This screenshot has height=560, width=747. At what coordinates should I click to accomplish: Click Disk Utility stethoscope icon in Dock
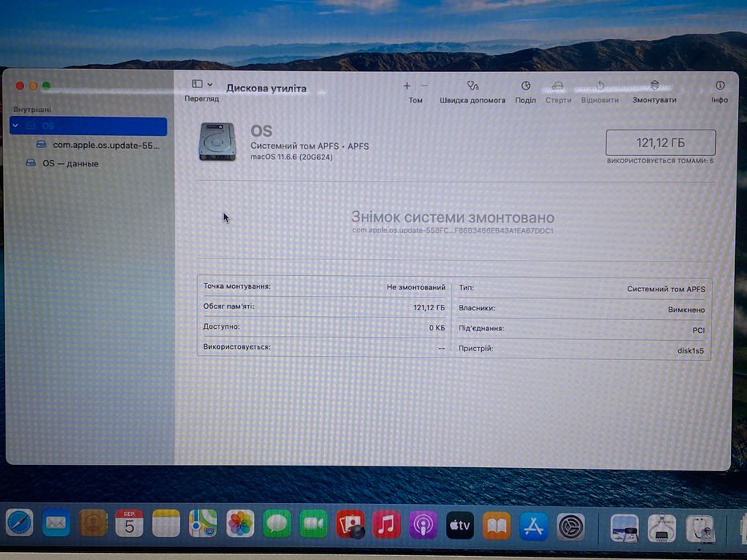pyautogui.click(x=700, y=530)
